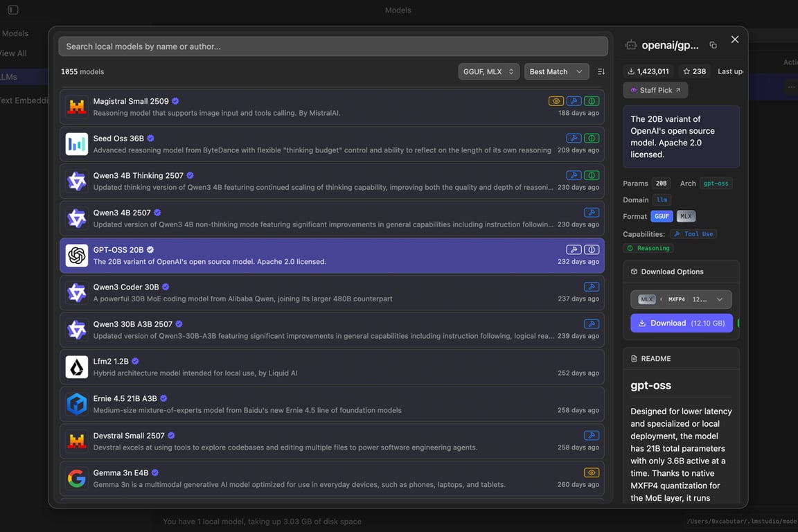
Task: Click the Tool Use capability tag
Action: [x=693, y=234]
